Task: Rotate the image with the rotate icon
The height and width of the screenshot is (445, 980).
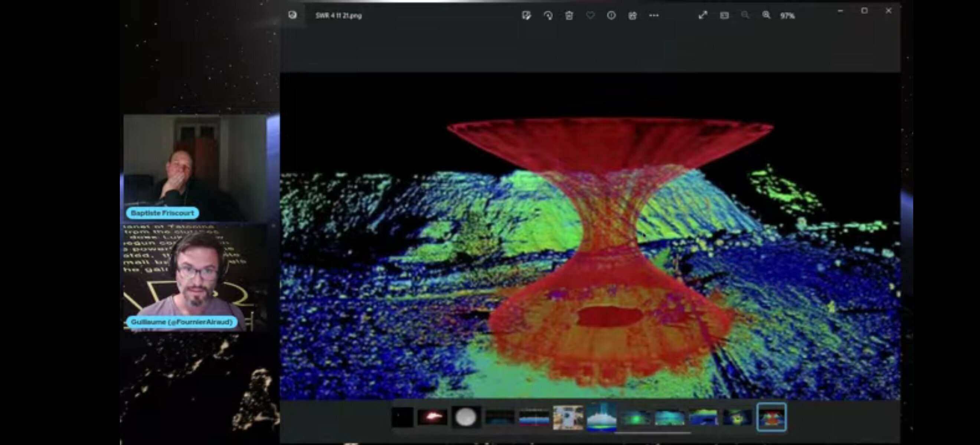Action: tap(548, 16)
